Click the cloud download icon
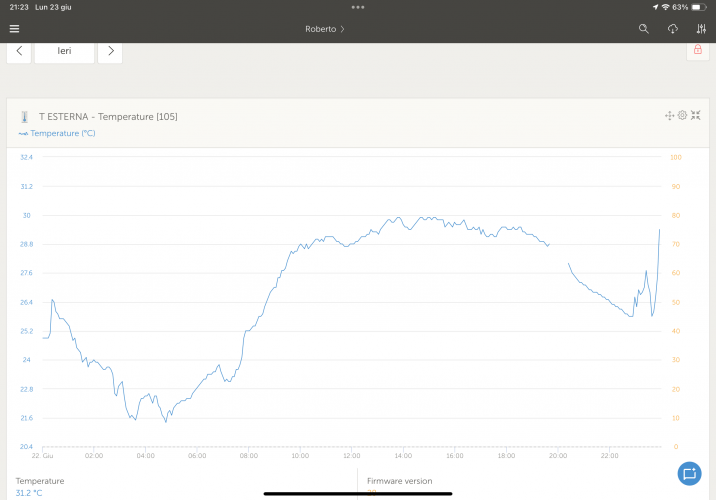This screenshot has width=716, height=500. click(x=673, y=29)
